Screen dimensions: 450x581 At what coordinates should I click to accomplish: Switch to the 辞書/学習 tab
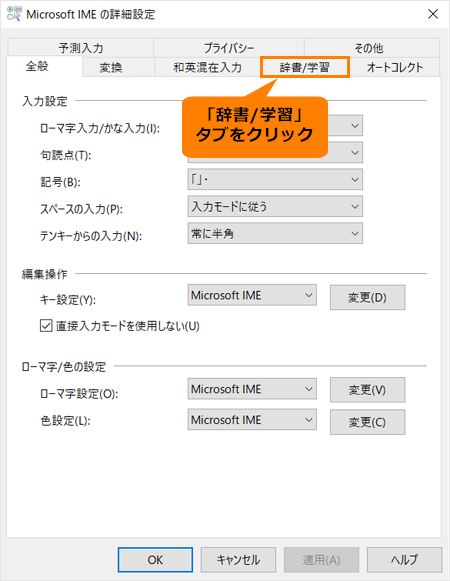(305, 67)
